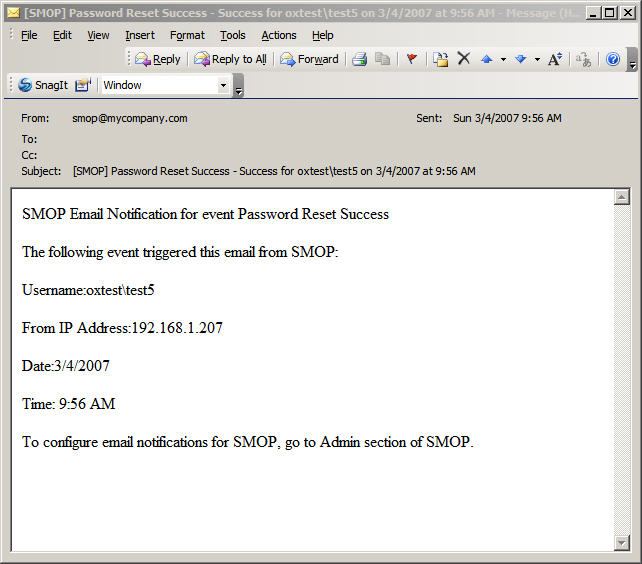Click Reply to All
Image resolution: width=642 pixels, height=564 pixels.
[x=231, y=59]
